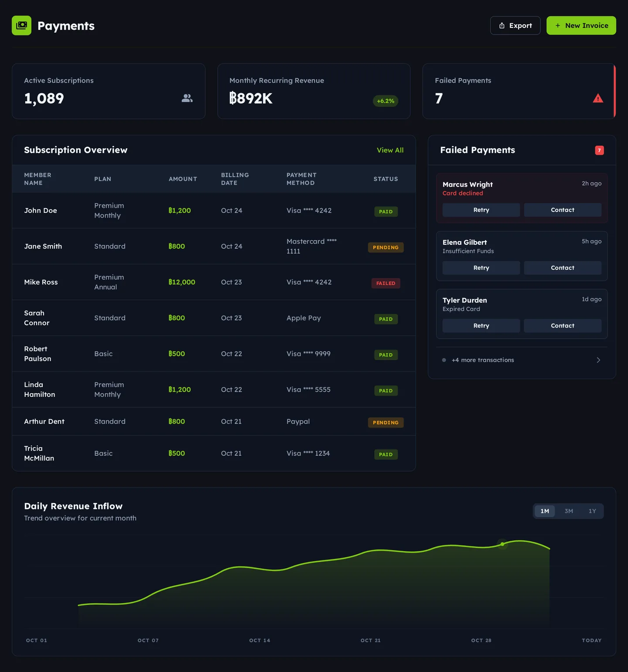Select the +6.2% growth indicator pill
This screenshot has height=672, width=628.
[x=385, y=101]
